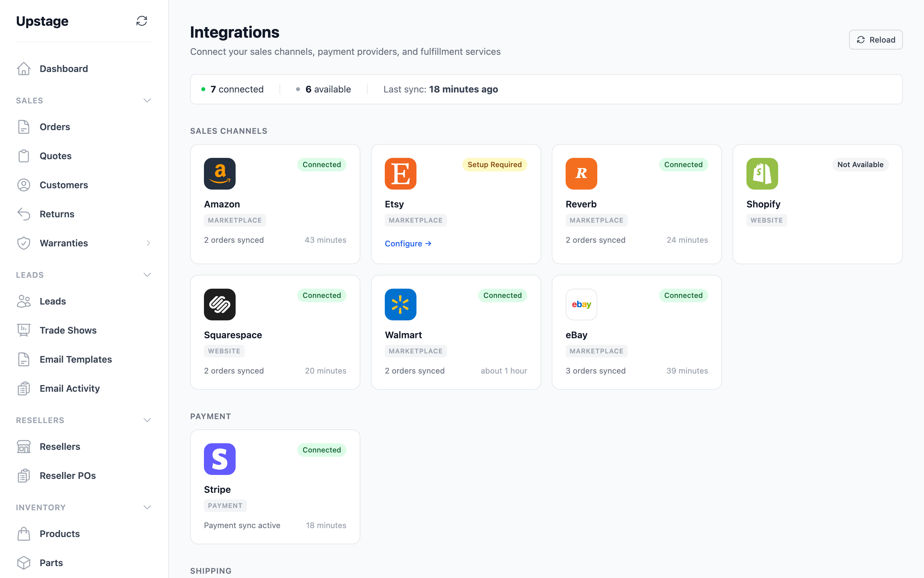Click eBay '3 orders synced' text
Image resolution: width=924 pixels, height=578 pixels.
[x=595, y=371]
